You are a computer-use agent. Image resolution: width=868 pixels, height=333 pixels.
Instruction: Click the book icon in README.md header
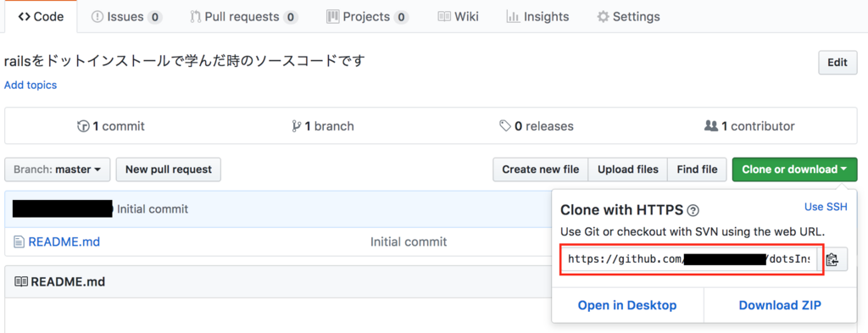21,282
